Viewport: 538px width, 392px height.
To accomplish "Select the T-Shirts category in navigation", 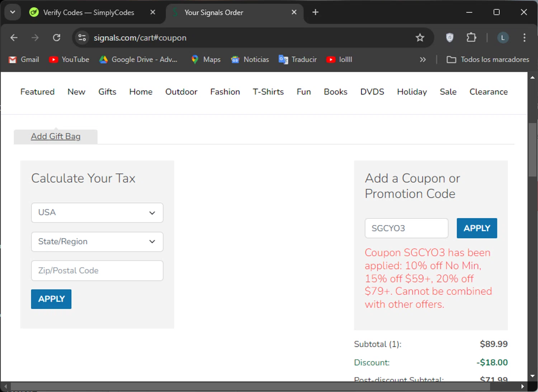I will click(x=268, y=92).
